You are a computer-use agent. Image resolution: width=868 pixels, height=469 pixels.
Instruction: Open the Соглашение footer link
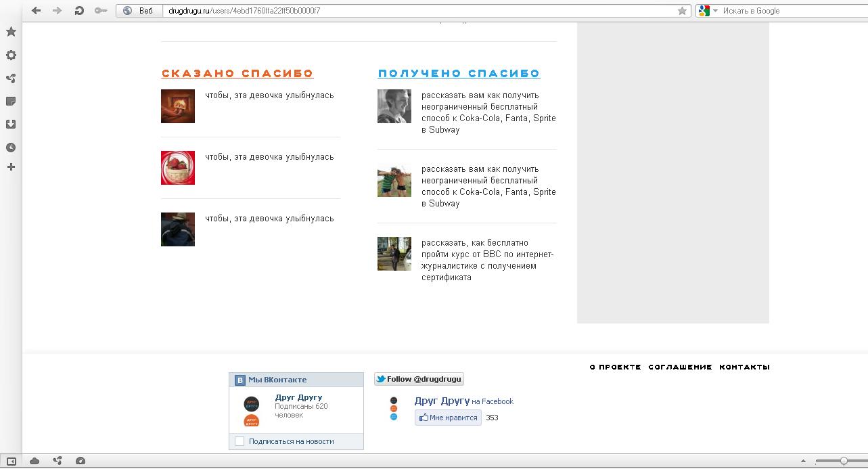coord(680,367)
